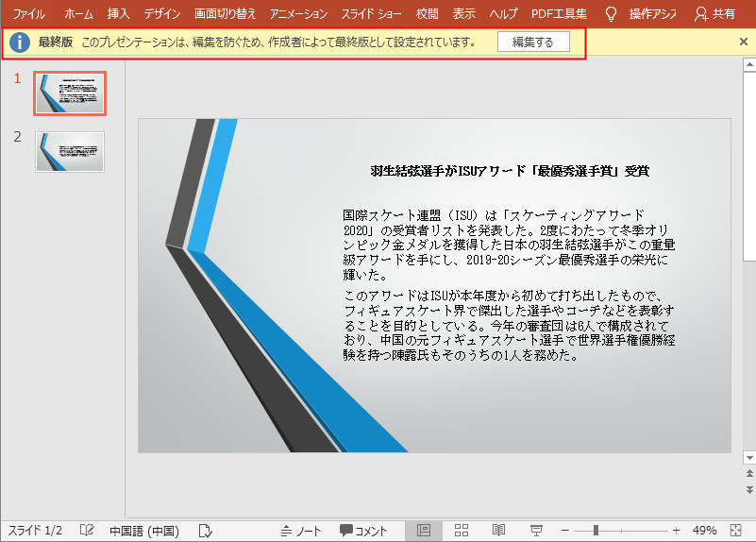Switch to the 挿入 ribbon tab
Screen dimensions: 756x542
coord(119,14)
